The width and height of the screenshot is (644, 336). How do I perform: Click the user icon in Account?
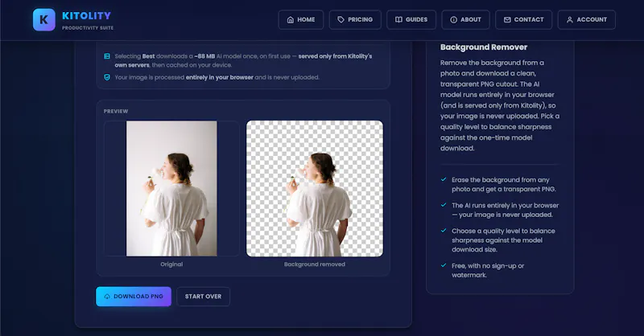coord(570,19)
